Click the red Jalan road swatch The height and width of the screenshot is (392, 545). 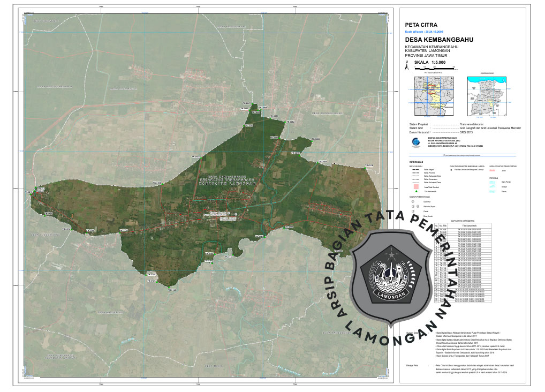493,170
